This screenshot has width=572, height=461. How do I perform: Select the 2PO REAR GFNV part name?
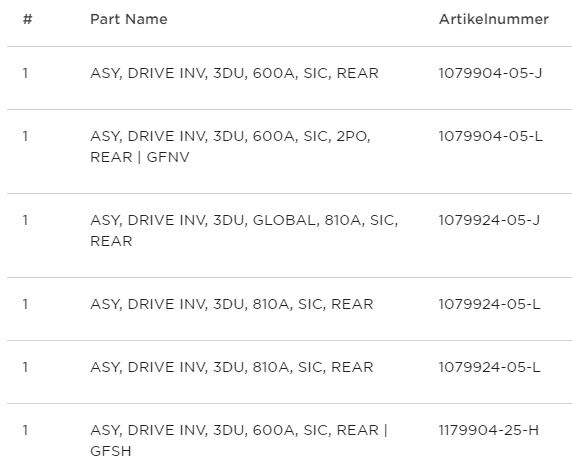click(x=230, y=147)
